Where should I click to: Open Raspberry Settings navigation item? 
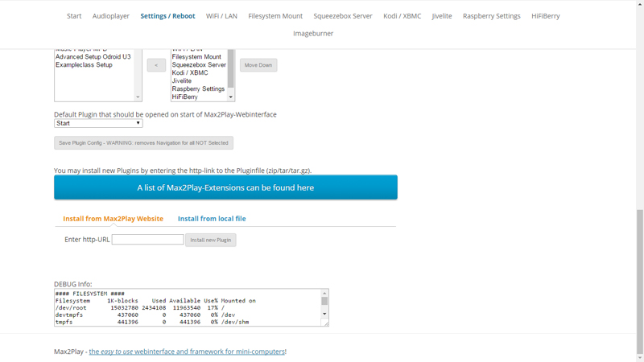click(492, 16)
